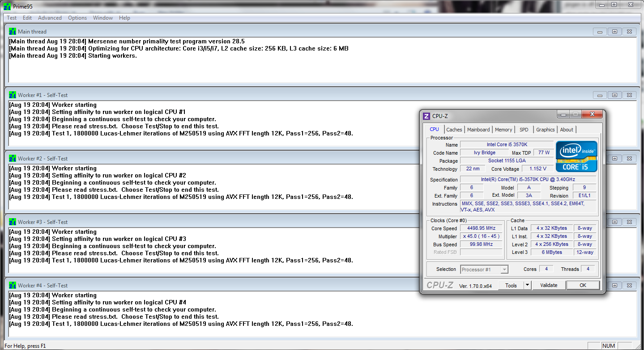Viewport: 644px width, 350px height.
Task: Switch to CPU-Z SPD tab
Action: (524, 130)
